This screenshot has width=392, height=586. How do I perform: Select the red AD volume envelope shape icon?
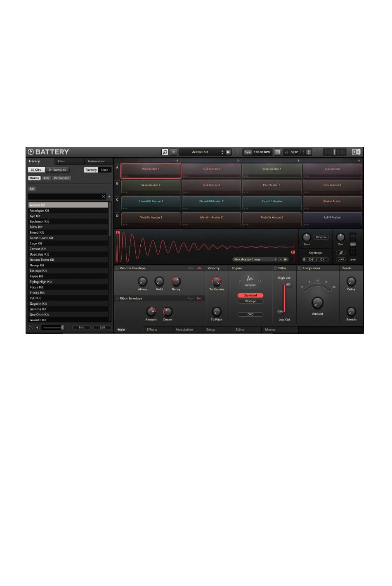point(200,268)
